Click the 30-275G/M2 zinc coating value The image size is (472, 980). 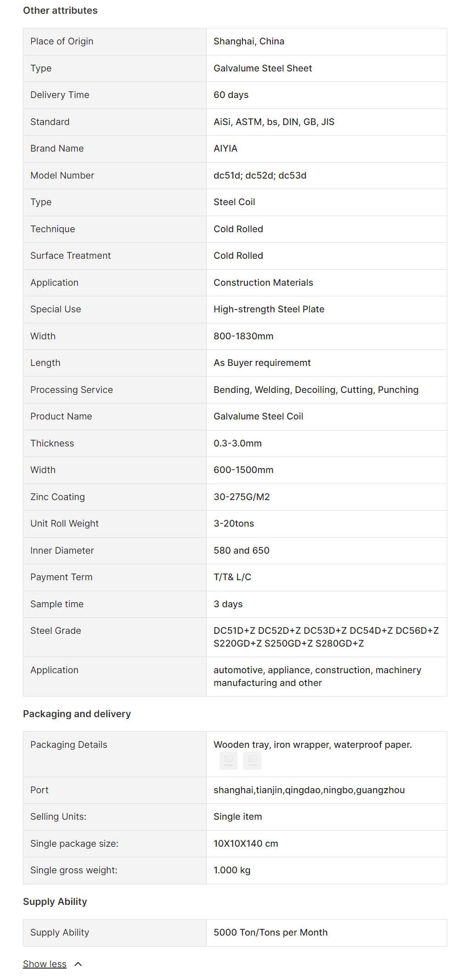point(241,497)
